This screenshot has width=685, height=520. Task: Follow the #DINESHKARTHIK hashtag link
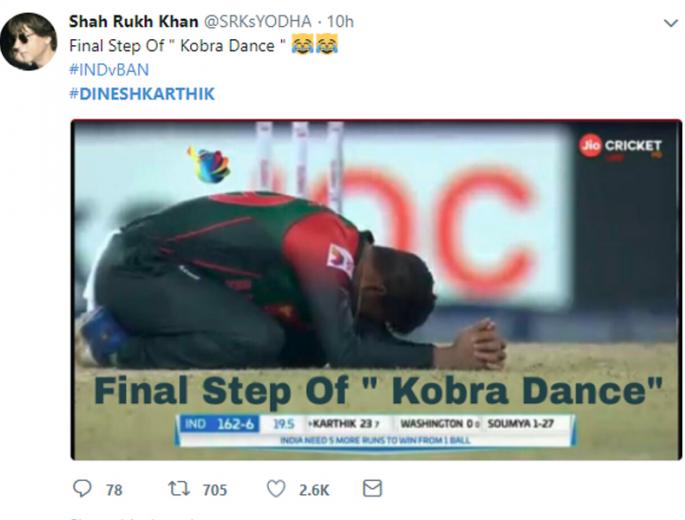pyautogui.click(x=141, y=93)
